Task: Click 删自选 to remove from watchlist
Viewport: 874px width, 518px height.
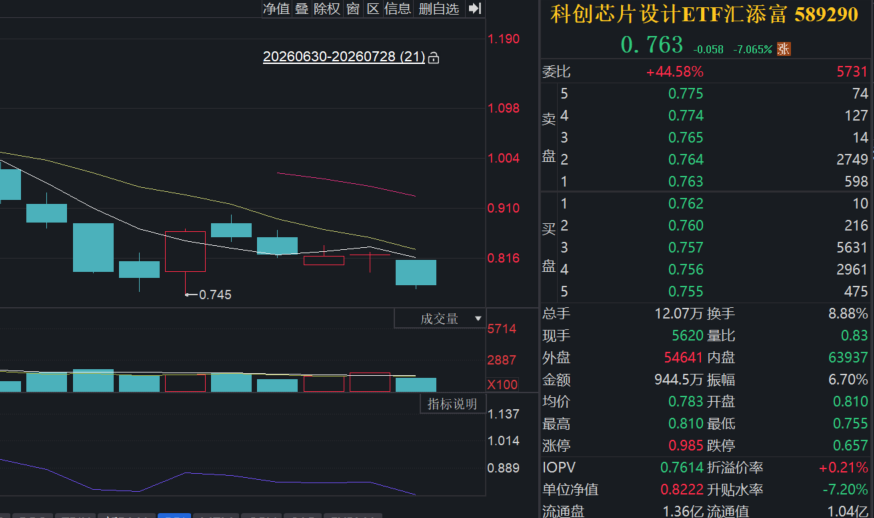Action: [439, 8]
